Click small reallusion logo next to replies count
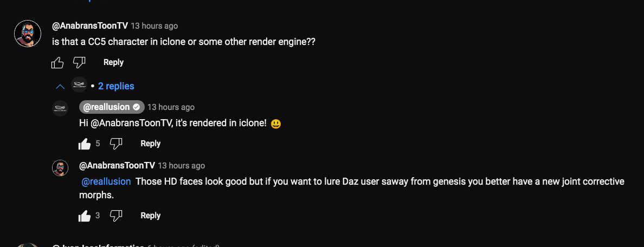 [x=79, y=84]
